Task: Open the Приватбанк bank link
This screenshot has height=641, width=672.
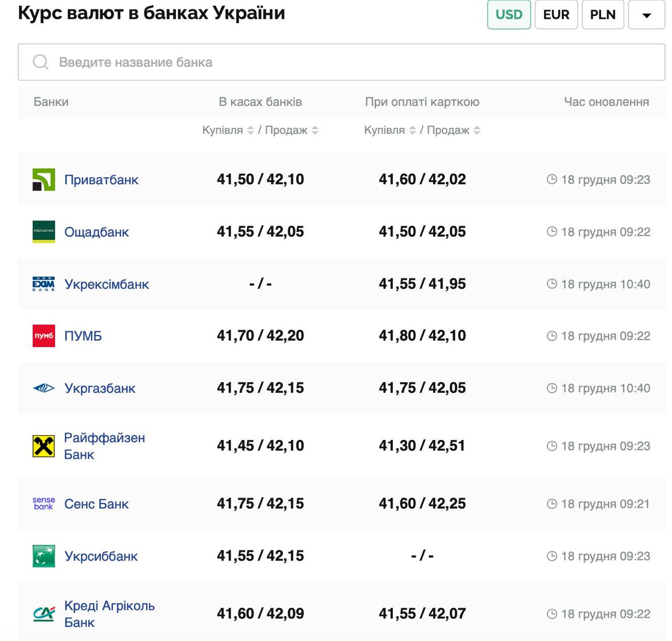Action: click(101, 180)
